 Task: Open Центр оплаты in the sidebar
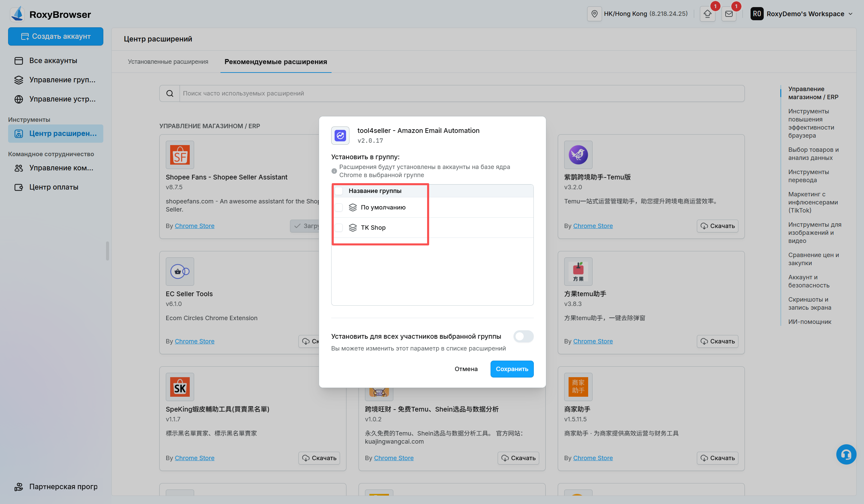click(56, 187)
